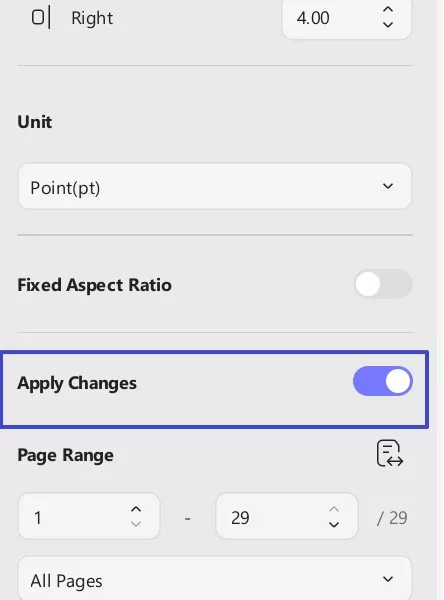Enable the Fixed Aspect Ratio toggle

[383, 284]
